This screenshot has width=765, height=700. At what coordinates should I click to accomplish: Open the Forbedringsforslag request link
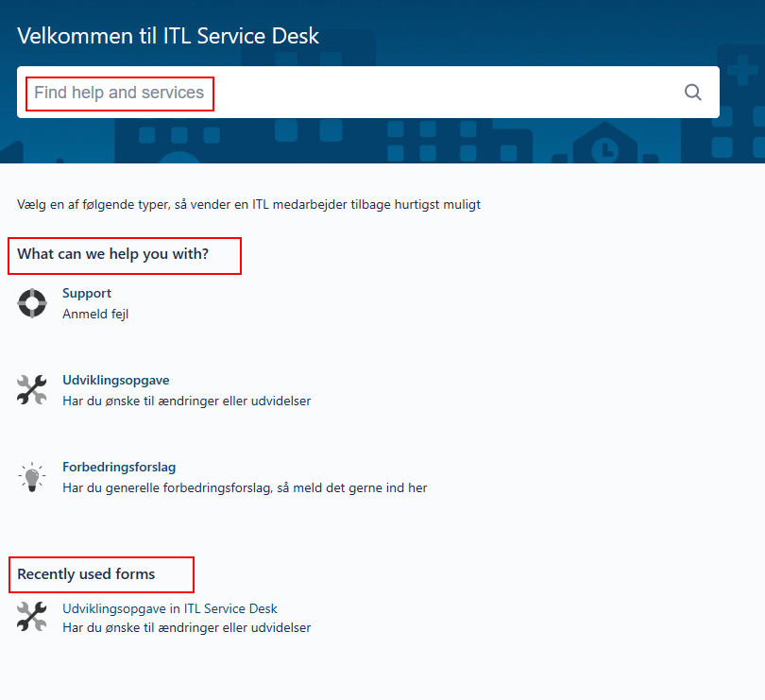point(119,467)
